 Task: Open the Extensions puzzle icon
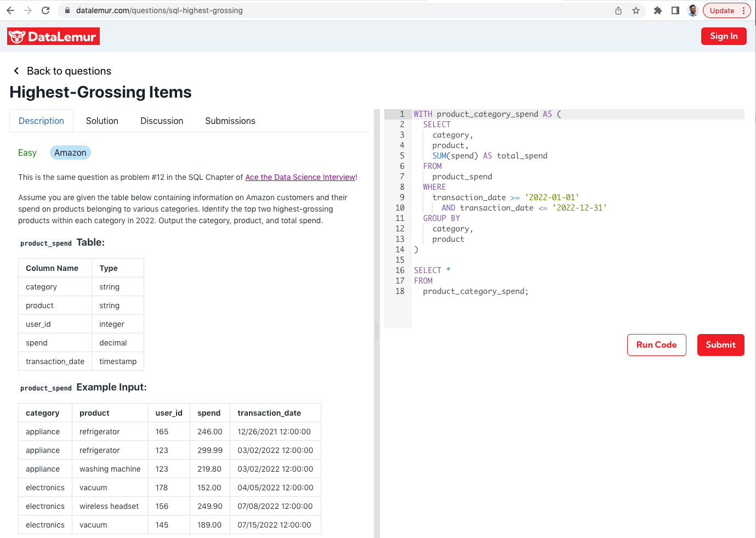click(x=658, y=10)
